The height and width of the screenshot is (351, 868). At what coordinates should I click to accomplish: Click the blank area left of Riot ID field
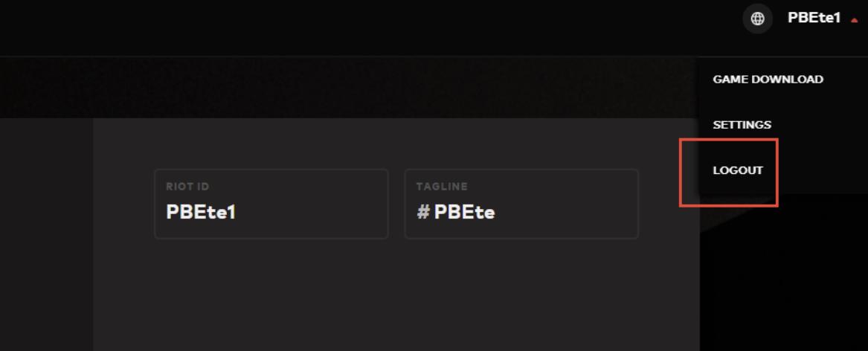(123, 205)
